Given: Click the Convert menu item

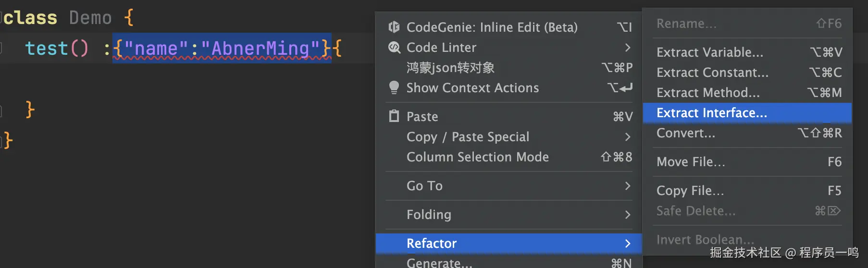Looking at the screenshot, I should tap(686, 133).
